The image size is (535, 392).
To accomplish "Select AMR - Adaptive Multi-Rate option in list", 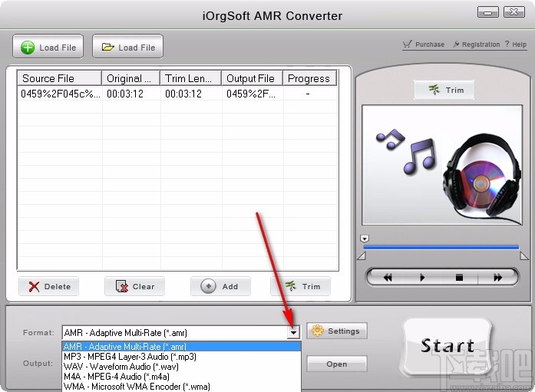I will 181,346.
